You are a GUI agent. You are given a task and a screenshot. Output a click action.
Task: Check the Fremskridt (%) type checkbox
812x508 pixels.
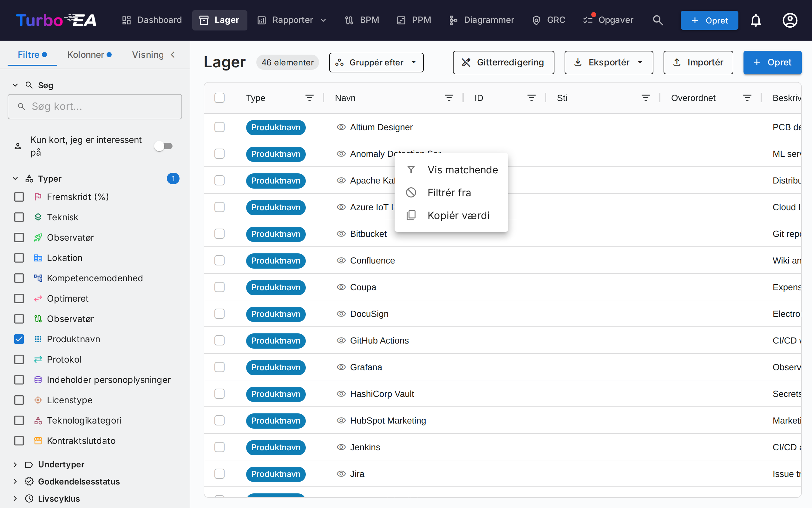[x=19, y=197]
